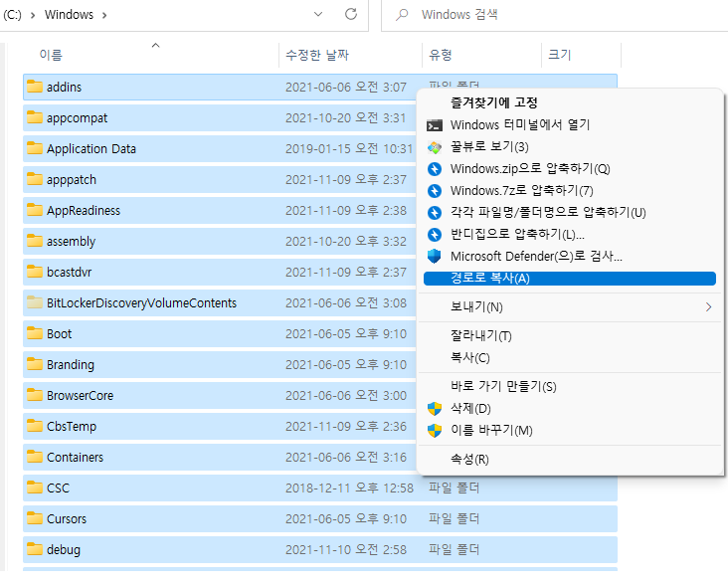Click the assembly folder icon
The image size is (728, 586).
click(x=35, y=241)
